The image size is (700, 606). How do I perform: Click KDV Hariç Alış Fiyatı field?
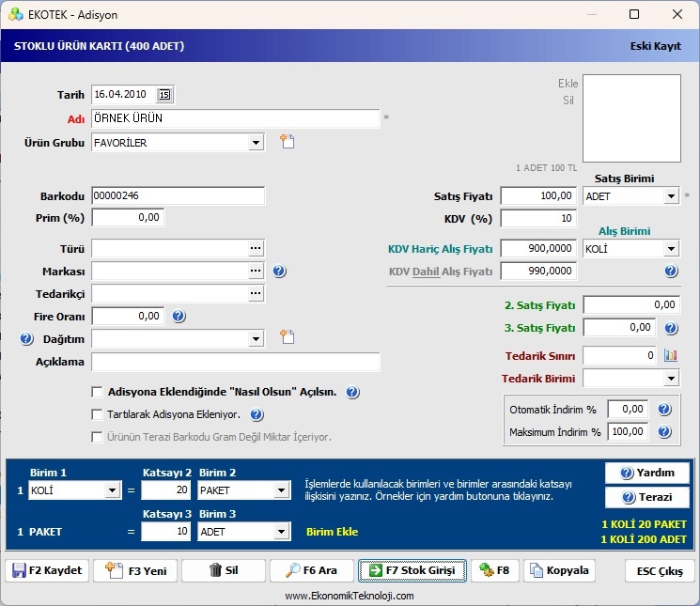click(x=538, y=249)
